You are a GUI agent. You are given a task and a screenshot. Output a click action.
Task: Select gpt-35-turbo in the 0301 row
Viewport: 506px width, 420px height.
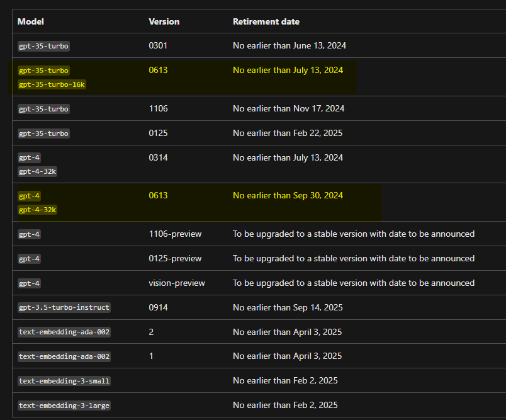point(43,46)
